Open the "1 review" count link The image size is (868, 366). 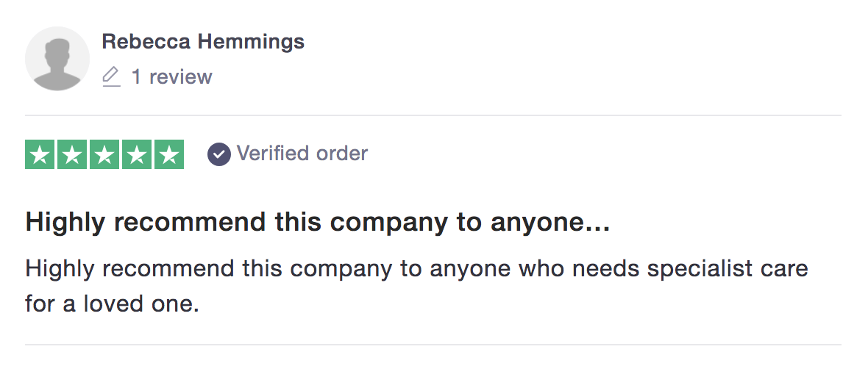(x=171, y=77)
